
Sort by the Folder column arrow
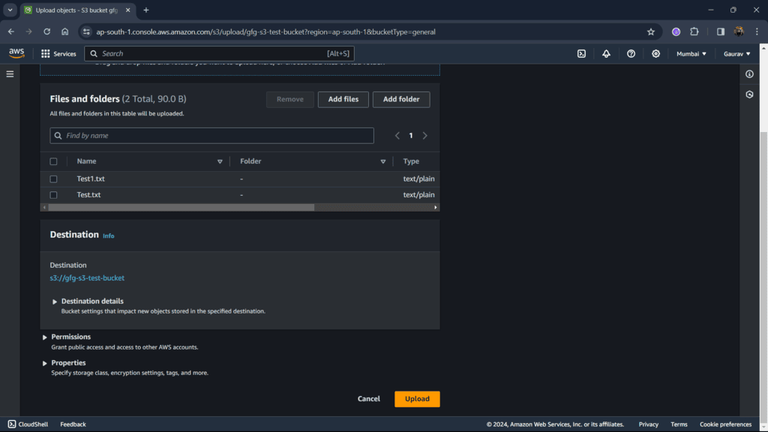383,162
